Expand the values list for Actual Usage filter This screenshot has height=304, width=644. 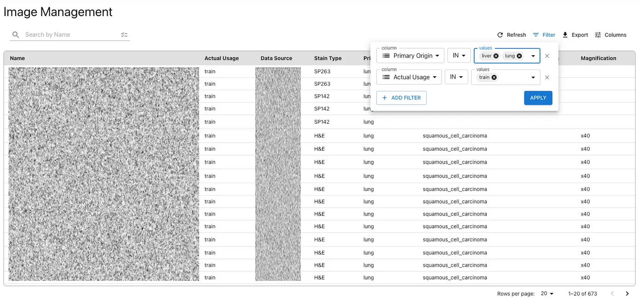pyautogui.click(x=533, y=78)
